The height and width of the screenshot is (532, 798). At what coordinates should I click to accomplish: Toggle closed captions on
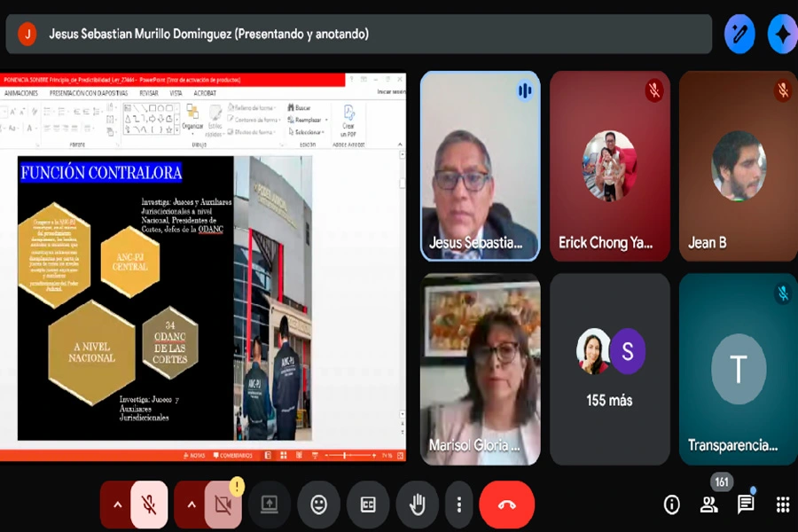click(x=368, y=505)
